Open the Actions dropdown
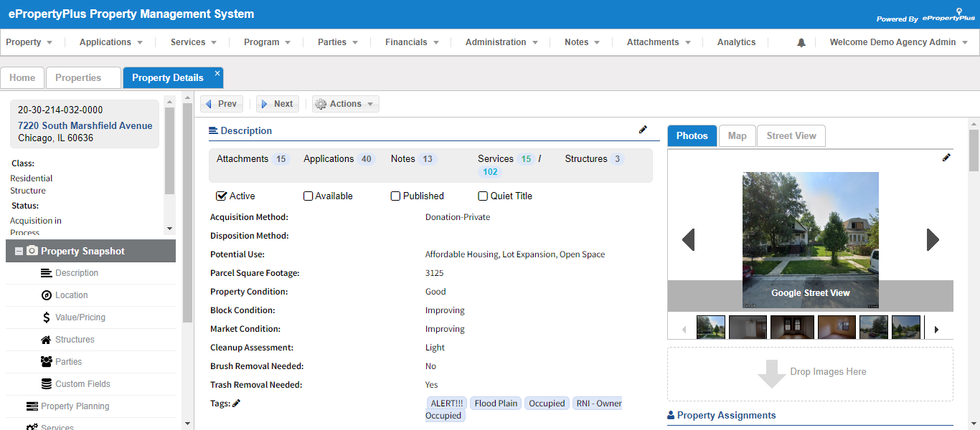This screenshot has height=430, width=980. coord(345,103)
